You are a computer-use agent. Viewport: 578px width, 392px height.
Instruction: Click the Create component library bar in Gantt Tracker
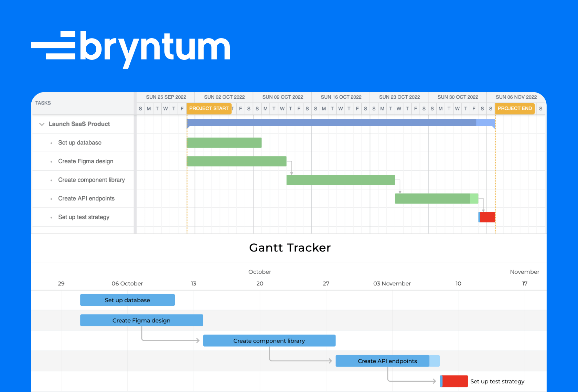pyautogui.click(x=269, y=340)
